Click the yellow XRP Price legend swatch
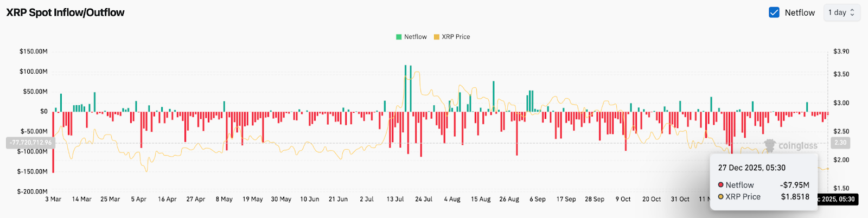Viewport: 868px width, 218px height. [436, 37]
